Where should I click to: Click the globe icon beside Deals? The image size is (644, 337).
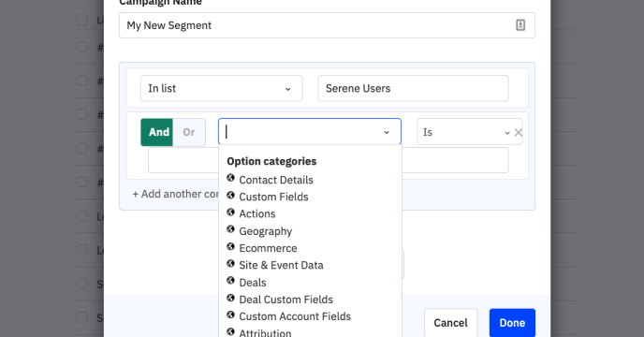point(230,280)
